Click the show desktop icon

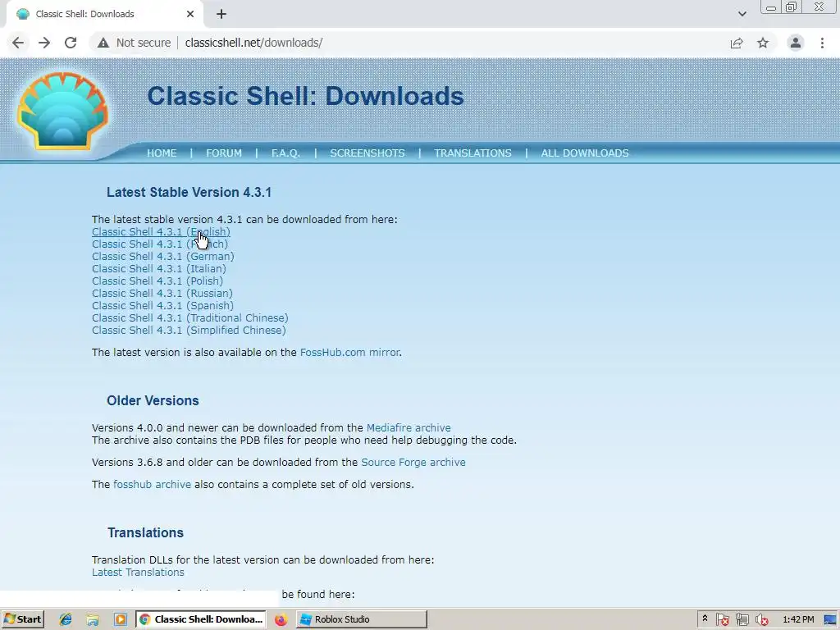831,620
